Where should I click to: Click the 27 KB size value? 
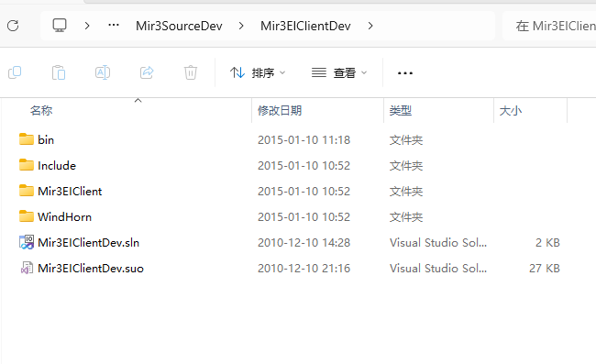[x=545, y=269]
